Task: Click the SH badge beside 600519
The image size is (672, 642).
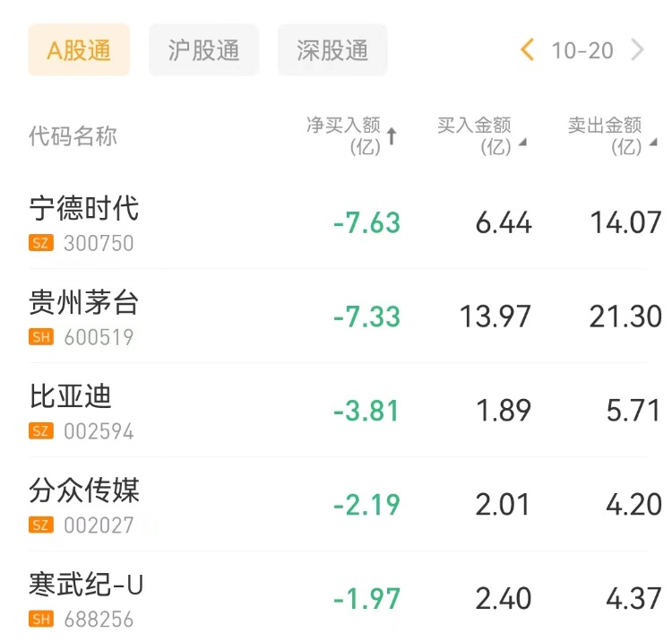Action: click(41, 337)
